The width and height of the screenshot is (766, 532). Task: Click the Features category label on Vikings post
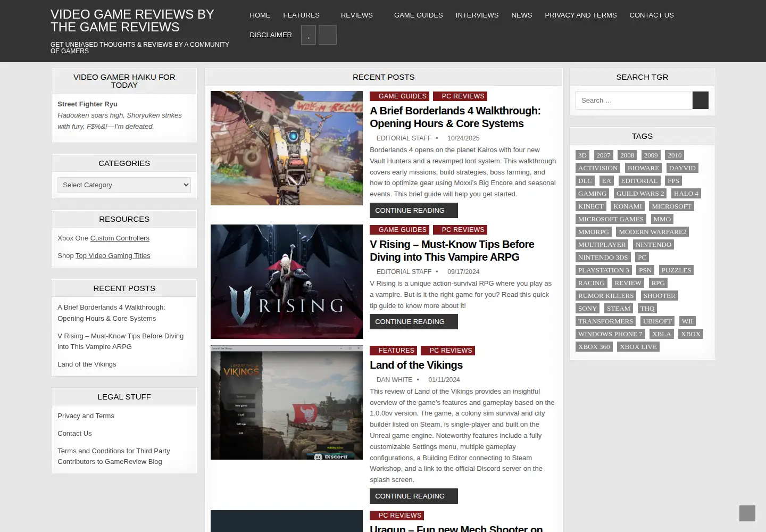(x=393, y=351)
